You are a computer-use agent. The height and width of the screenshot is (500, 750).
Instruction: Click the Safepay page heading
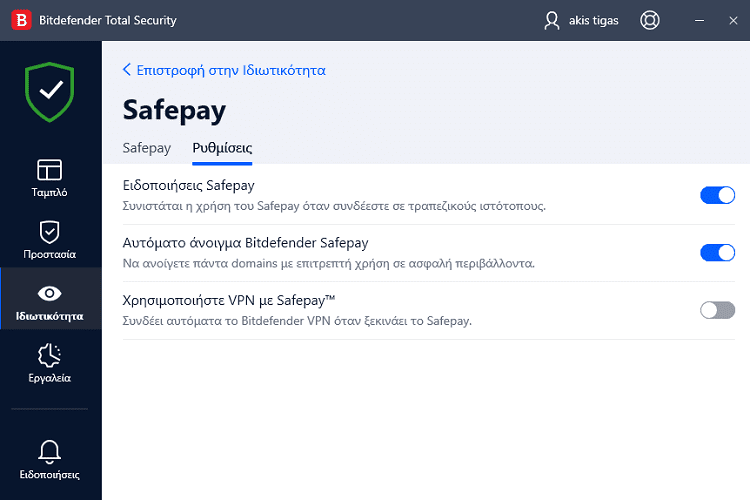click(x=174, y=111)
